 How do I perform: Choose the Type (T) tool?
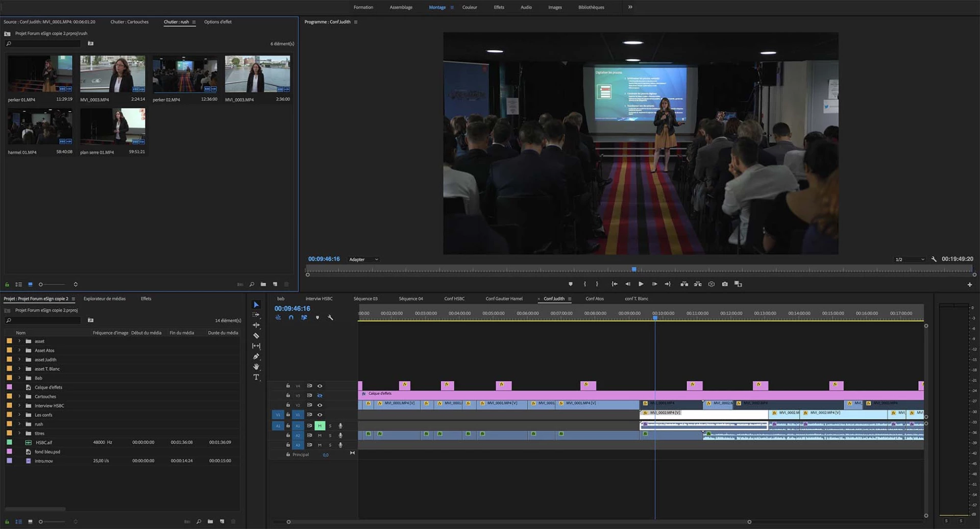pos(256,377)
